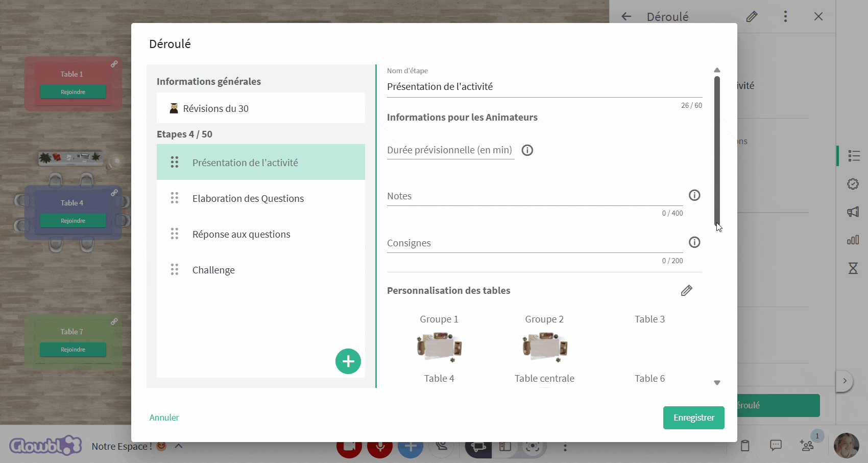
Task: Click the Enregistrer button
Action: click(x=693, y=418)
